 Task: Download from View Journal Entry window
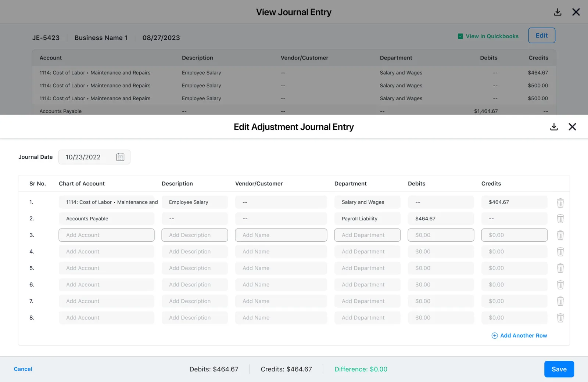[557, 12]
